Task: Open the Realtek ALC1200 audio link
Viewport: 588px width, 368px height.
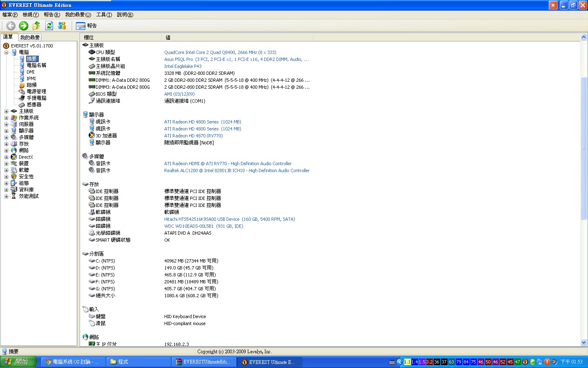Action: coord(237,171)
